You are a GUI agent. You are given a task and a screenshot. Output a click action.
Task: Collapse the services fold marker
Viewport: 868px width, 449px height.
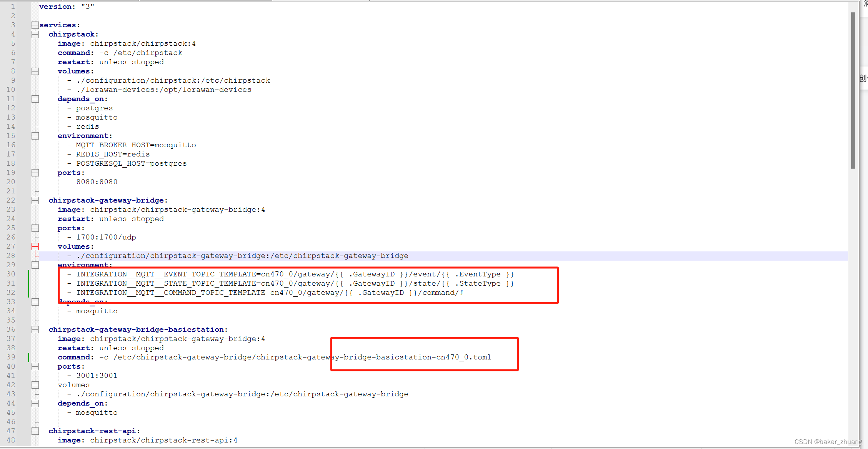pyautogui.click(x=35, y=25)
